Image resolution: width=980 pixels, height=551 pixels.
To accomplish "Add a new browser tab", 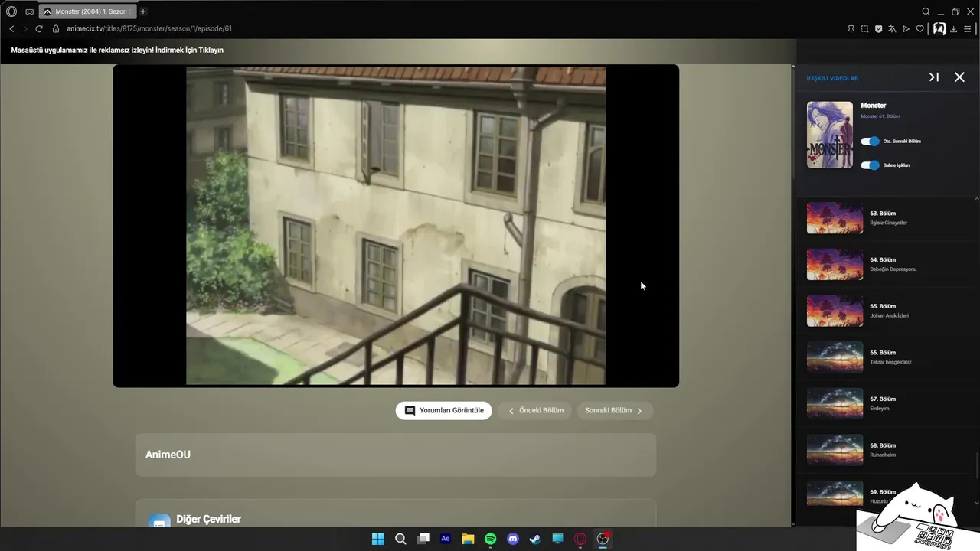I will [143, 11].
